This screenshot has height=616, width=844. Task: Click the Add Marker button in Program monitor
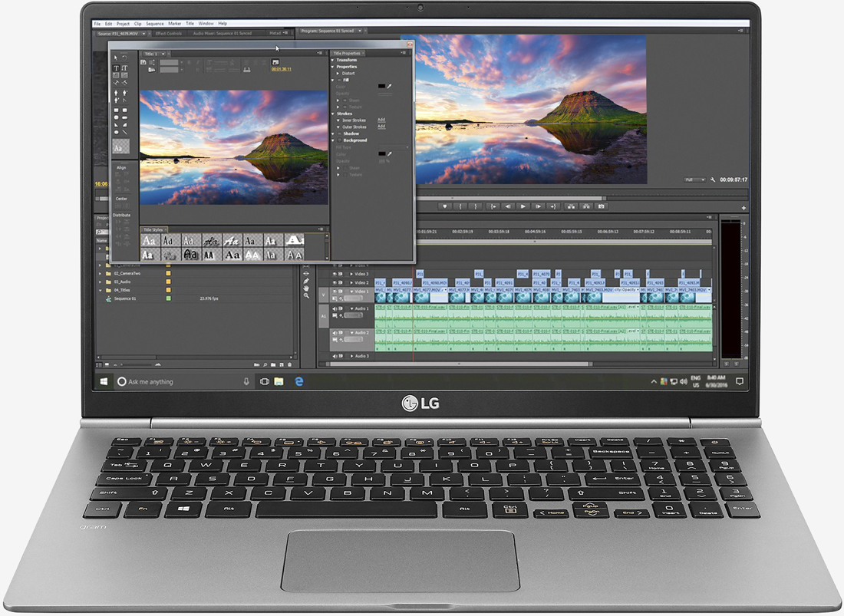pyautogui.click(x=444, y=206)
